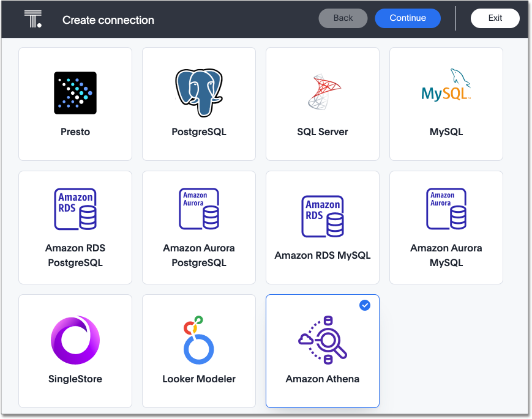
Task: Click the MySQL dolphin logo
Action: pos(446,86)
